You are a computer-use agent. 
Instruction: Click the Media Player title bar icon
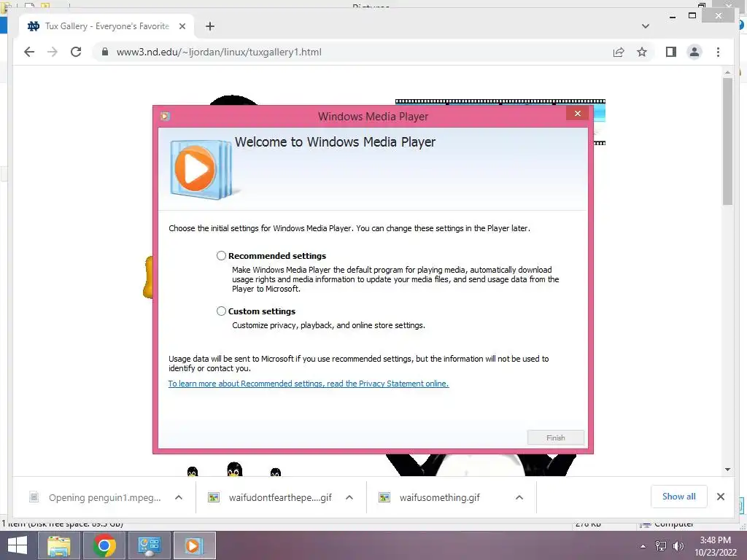tap(166, 116)
